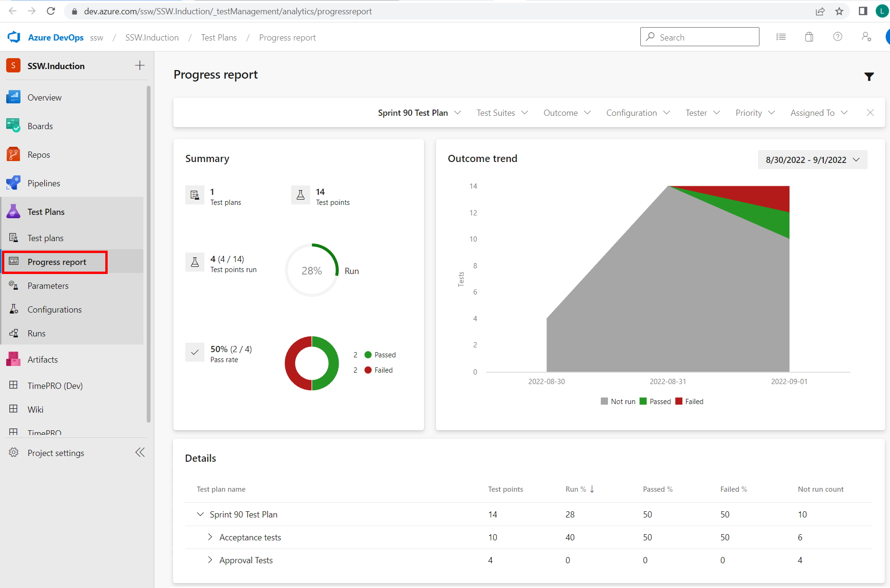Toggle Passed series in chart legend
Image resolution: width=890 pixels, height=588 pixels.
pyautogui.click(x=655, y=401)
